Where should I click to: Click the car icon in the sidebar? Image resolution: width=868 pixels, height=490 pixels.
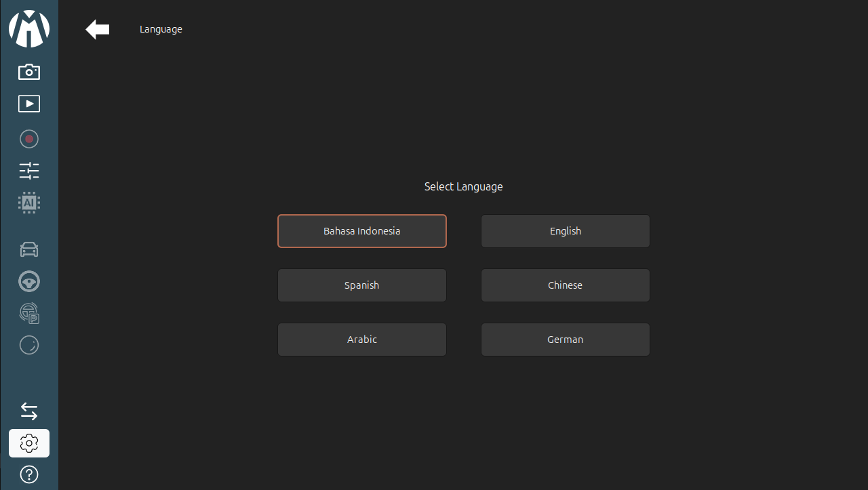(29, 250)
